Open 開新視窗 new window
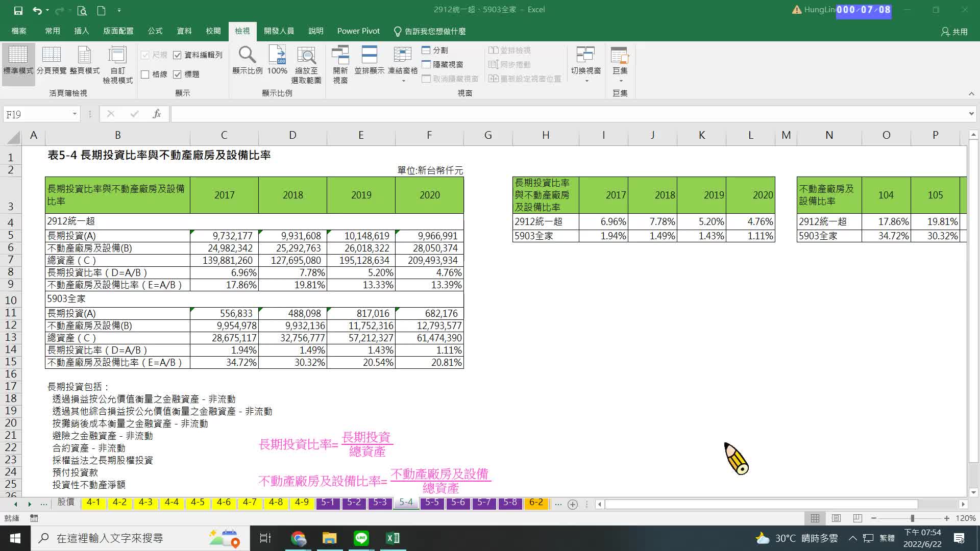 click(340, 65)
